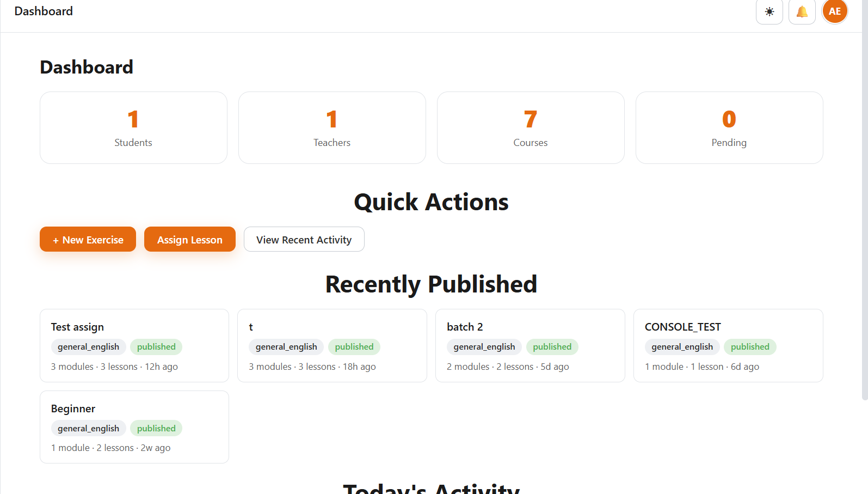This screenshot has height=494, width=868.
Task: Click the general_english tag on course t
Action: 286,347
